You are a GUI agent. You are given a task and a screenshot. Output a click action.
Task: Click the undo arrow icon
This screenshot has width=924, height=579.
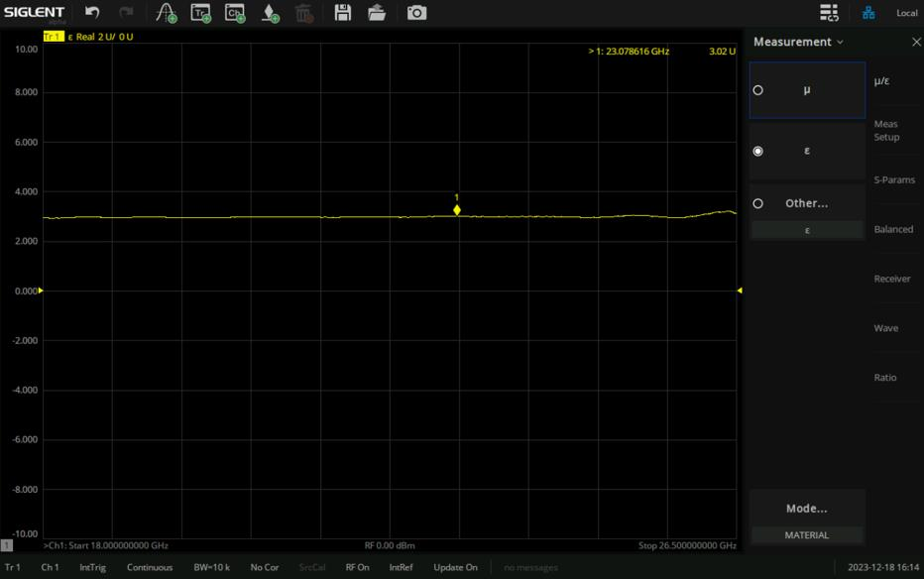[92, 13]
